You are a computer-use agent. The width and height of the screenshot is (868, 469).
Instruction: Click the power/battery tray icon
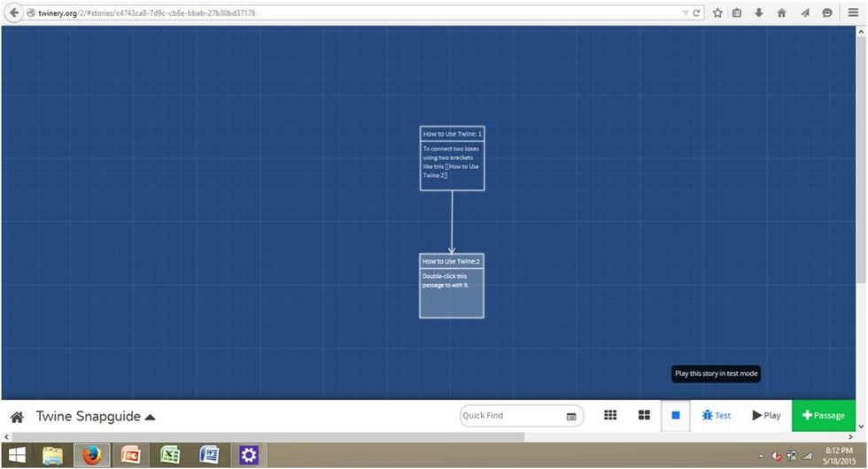pos(792,457)
